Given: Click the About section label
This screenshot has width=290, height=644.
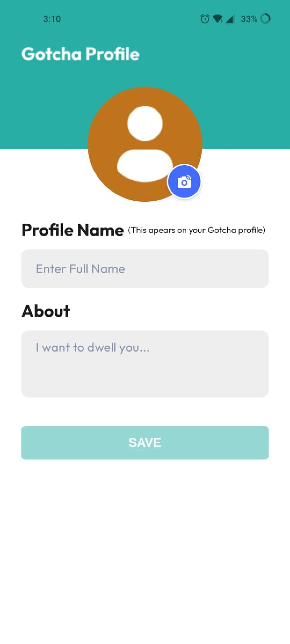Looking at the screenshot, I should tap(46, 311).
